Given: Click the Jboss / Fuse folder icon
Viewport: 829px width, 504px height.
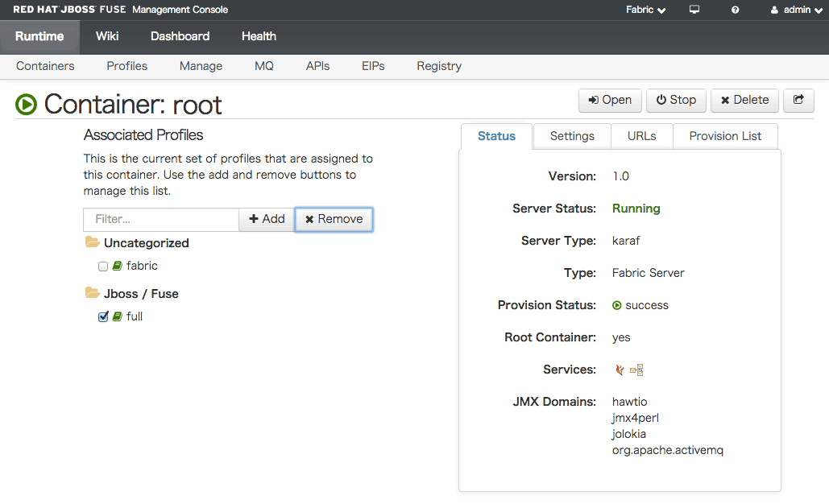Looking at the screenshot, I should tap(93, 293).
